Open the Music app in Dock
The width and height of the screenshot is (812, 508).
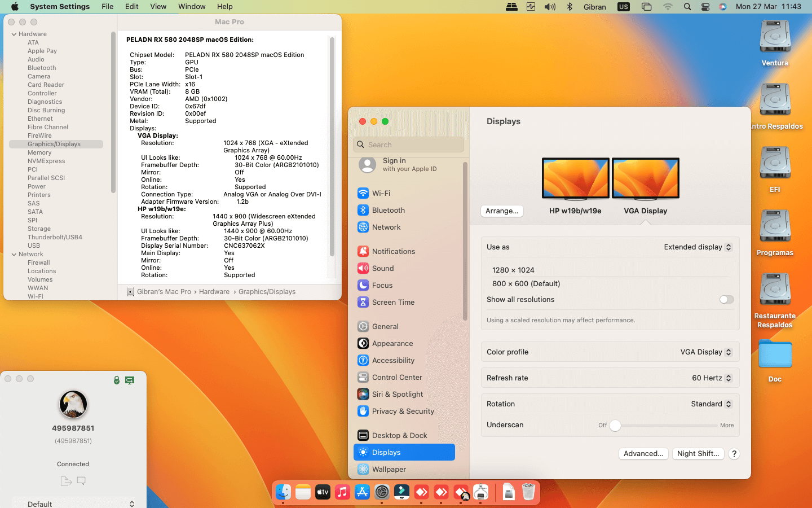(x=342, y=492)
